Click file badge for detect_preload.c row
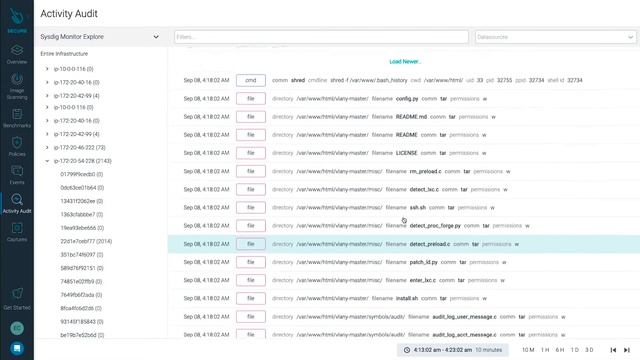This screenshot has height=360, width=640. 251,244
